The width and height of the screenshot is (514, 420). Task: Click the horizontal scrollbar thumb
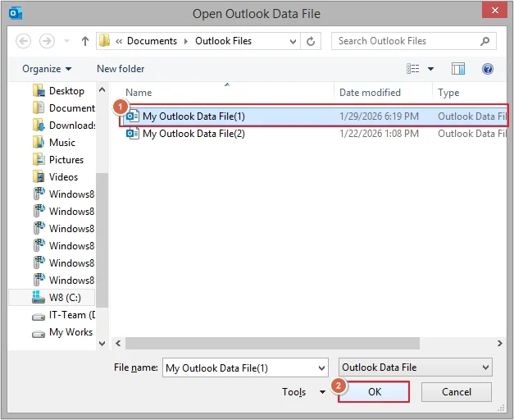coord(272,343)
